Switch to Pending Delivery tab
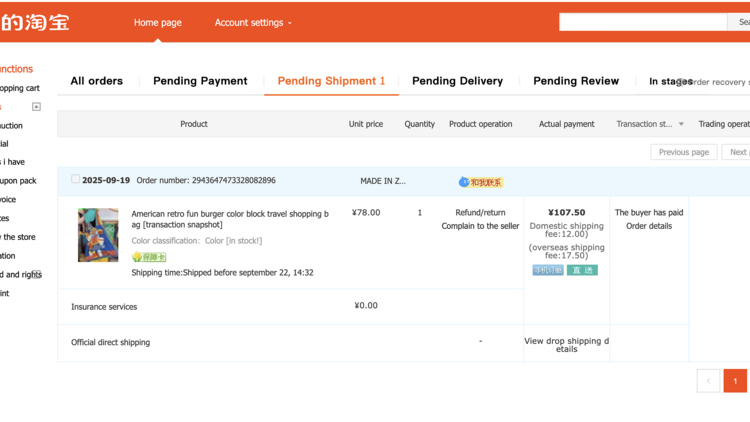The height and width of the screenshot is (422, 750). click(457, 81)
